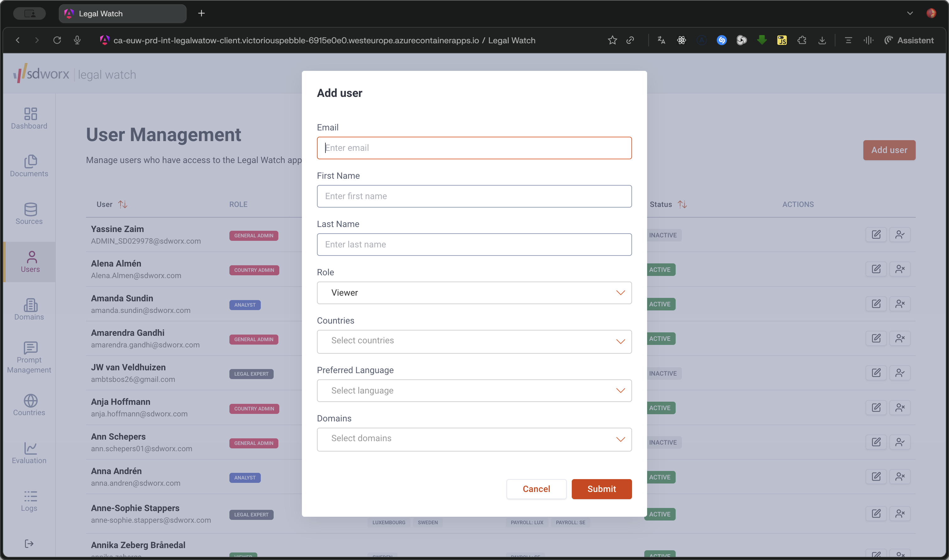Go to Sources in sidebar

(x=29, y=214)
